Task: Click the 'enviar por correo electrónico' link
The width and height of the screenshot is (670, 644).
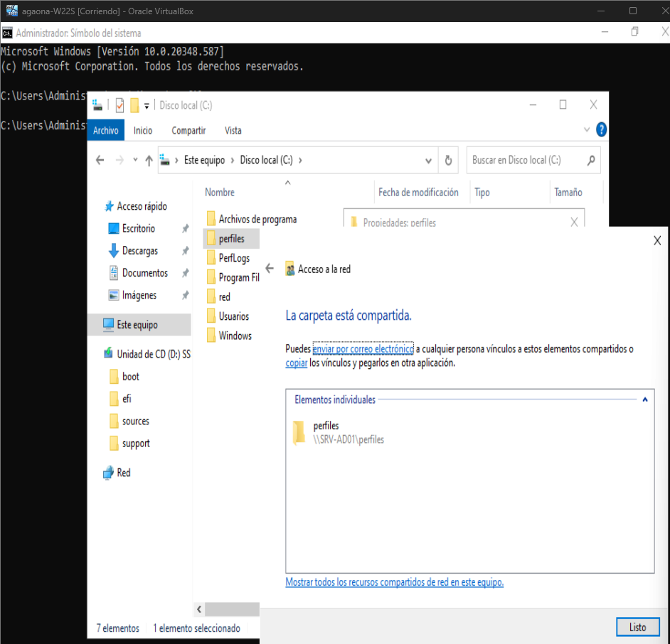Action: [x=363, y=349]
